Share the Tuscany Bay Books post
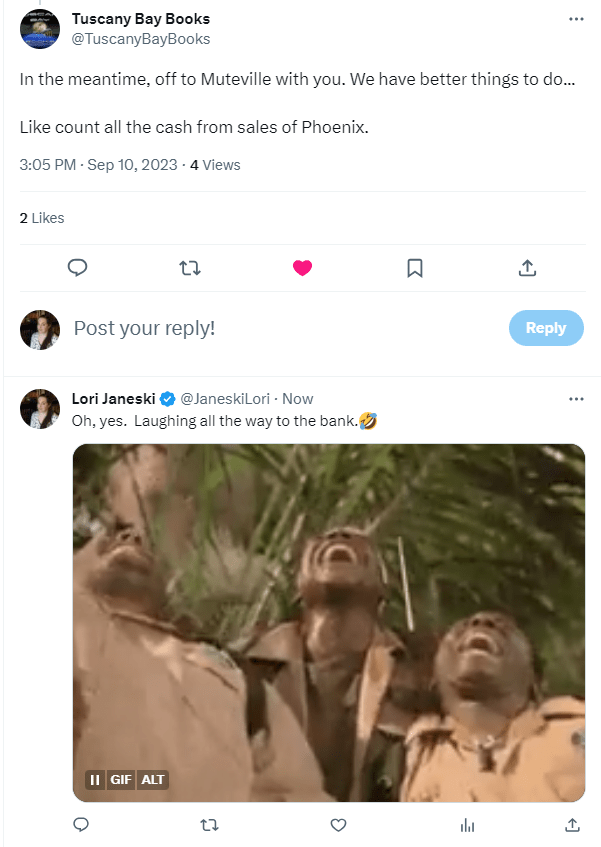Image resolution: width=601 pixels, height=847 pixels. click(x=527, y=267)
